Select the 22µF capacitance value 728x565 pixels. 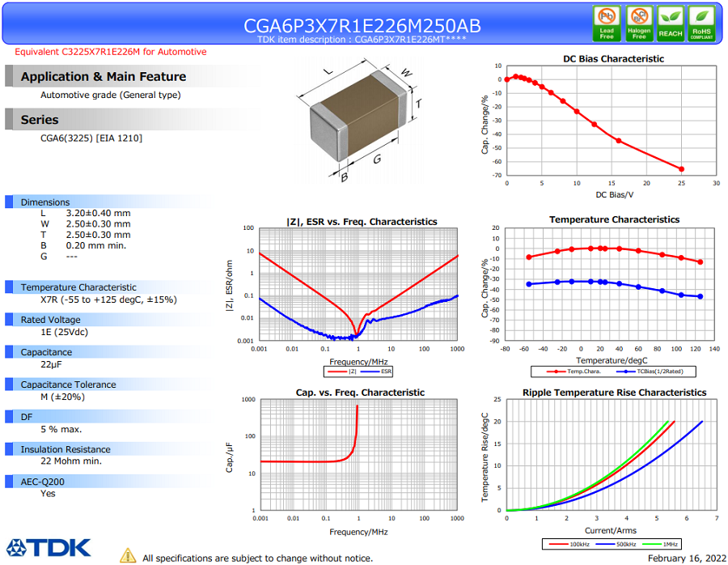click(x=51, y=365)
